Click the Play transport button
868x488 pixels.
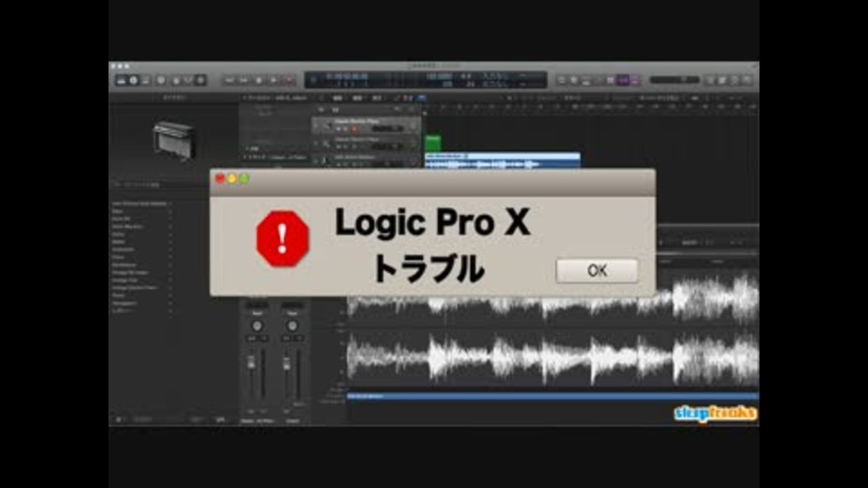(x=274, y=80)
